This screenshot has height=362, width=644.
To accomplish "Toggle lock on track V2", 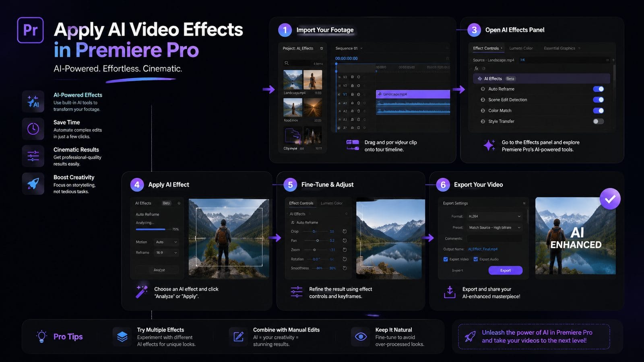I will tap(352, 86).
